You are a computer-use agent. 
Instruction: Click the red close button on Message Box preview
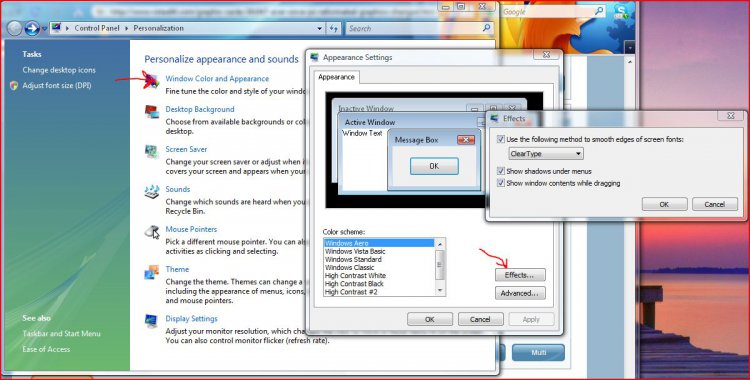(465, 140)
